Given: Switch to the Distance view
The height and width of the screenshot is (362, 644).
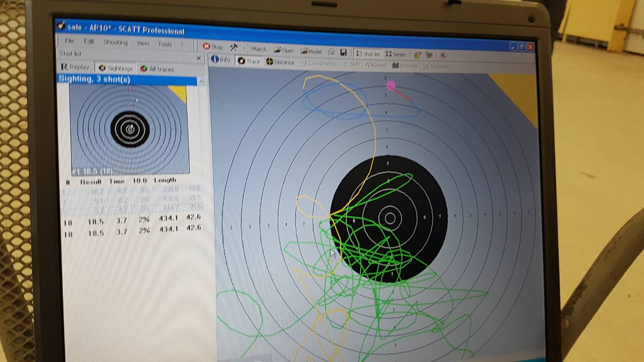Looking at the screenshot, I should pos(280,62).
